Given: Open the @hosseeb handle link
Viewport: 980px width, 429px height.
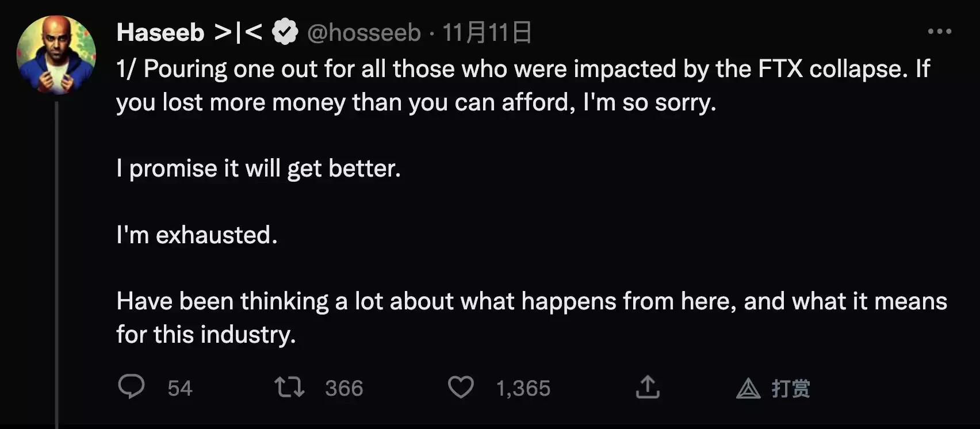Looking at the screenshot, I should (364, 33).
